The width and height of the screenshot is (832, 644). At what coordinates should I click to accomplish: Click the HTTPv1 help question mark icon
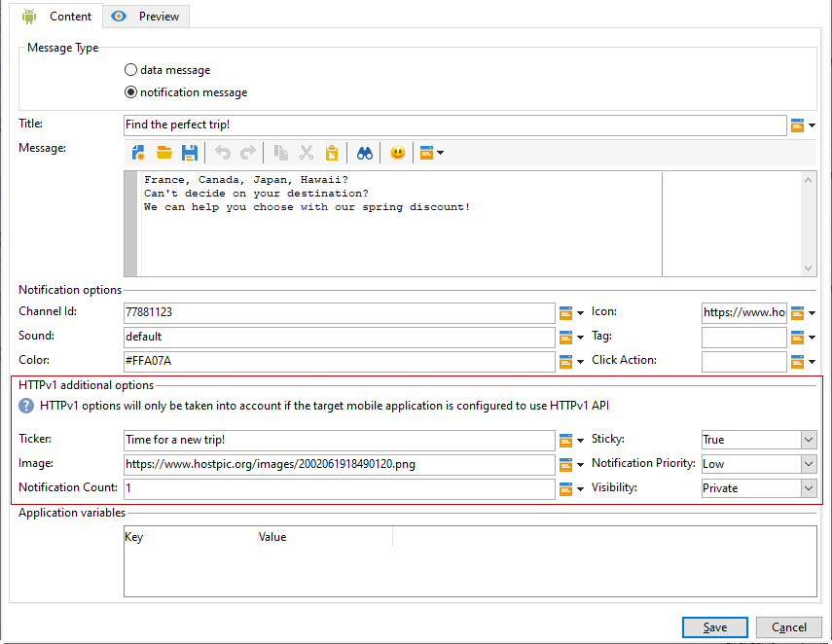click(26, 406)
